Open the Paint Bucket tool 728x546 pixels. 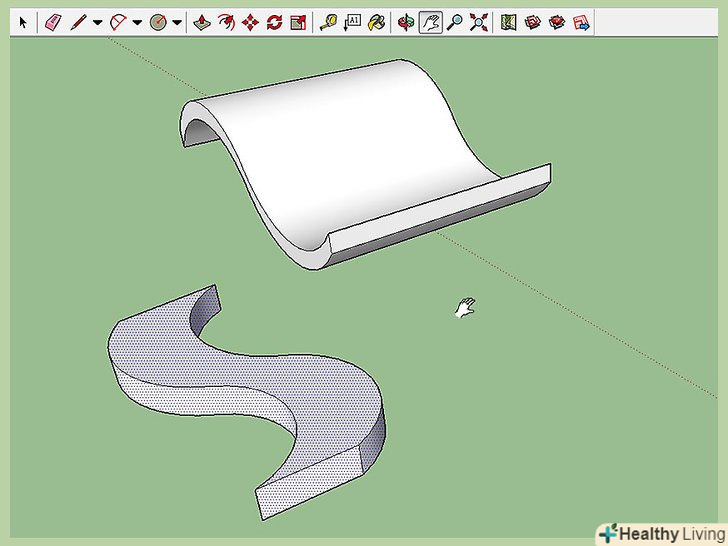tap(376, 22)
